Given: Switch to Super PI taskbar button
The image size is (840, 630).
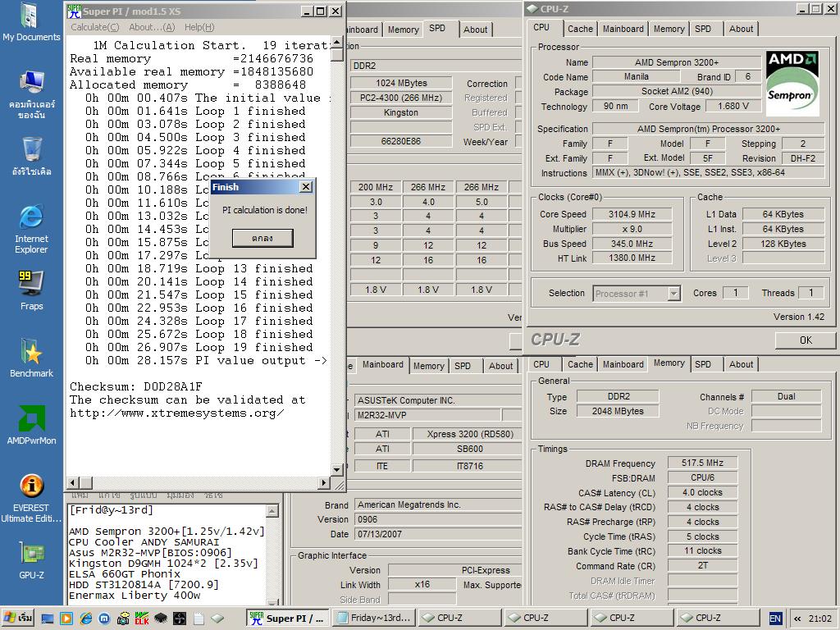Looking at the screenshot, I should click(287, 619).
